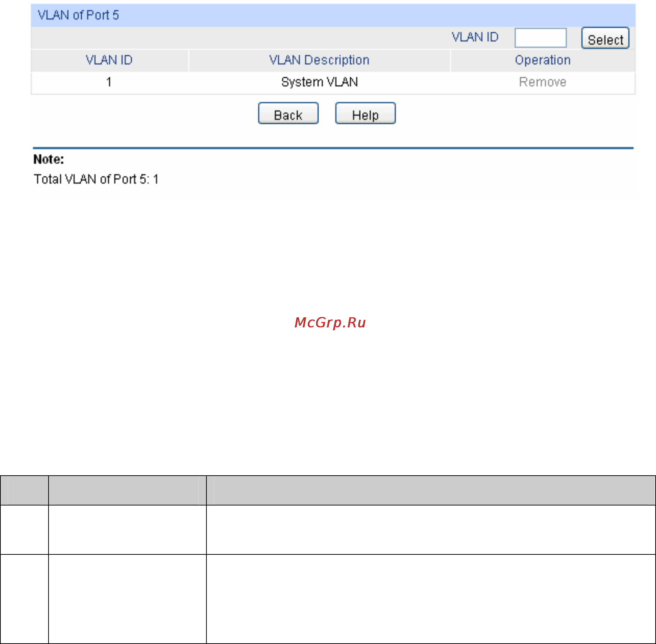Viewport: 656px width, 644px height.
Task: Click the Back button
Action: 288,113
